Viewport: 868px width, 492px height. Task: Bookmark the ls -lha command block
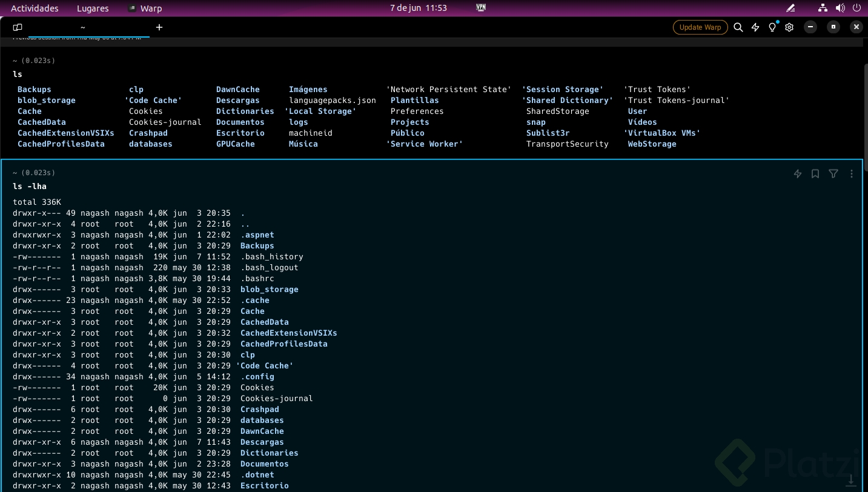click(x=815, y=174)
